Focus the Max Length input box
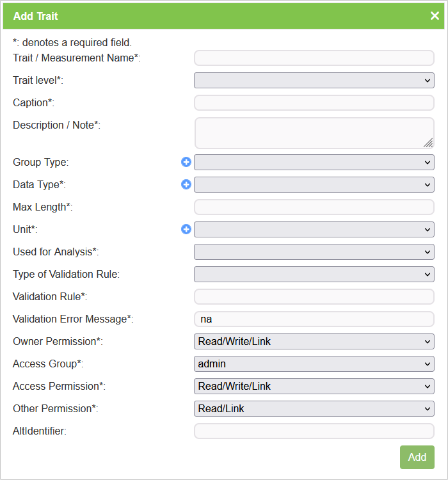This screenshot has width=448, height=480. 314,207
